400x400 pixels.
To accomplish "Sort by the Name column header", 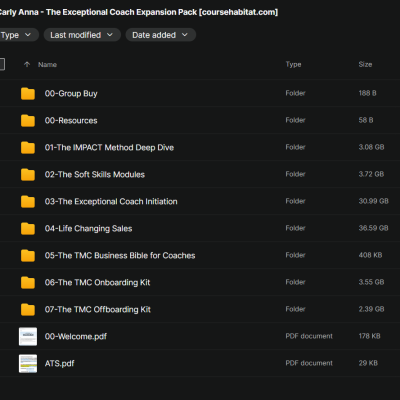I will tap(47, 65).
